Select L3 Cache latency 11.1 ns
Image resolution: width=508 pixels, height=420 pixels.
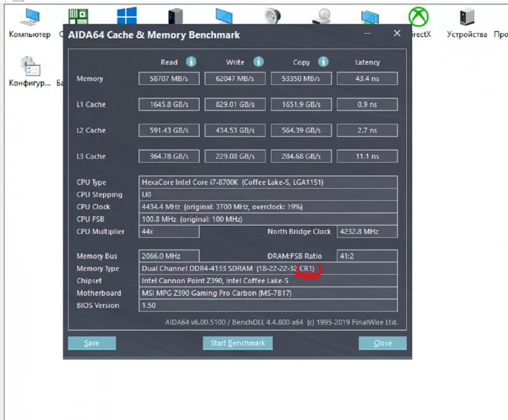pyautogui.click(x=367, y=156)
